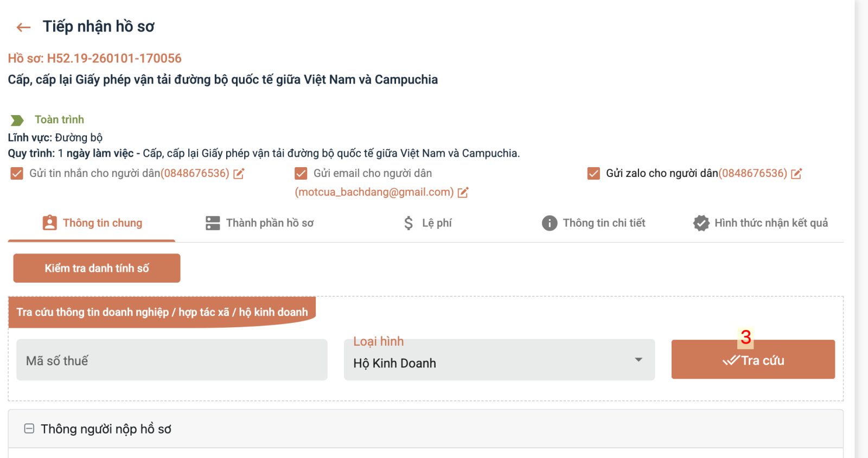Click the Thông tin chi tiết info icon
The image size is (868, 458).
[550, 223]
